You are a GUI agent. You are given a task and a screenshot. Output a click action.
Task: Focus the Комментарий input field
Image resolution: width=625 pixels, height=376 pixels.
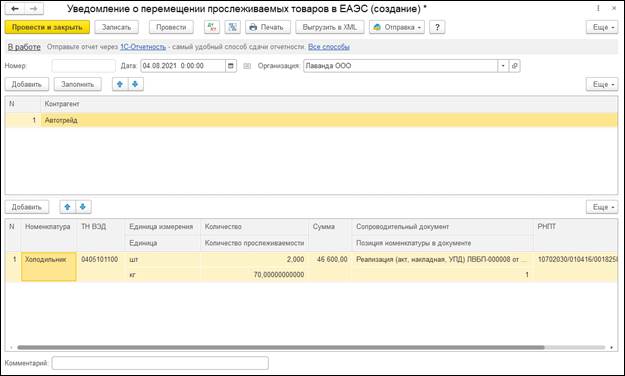coord(160,363)
